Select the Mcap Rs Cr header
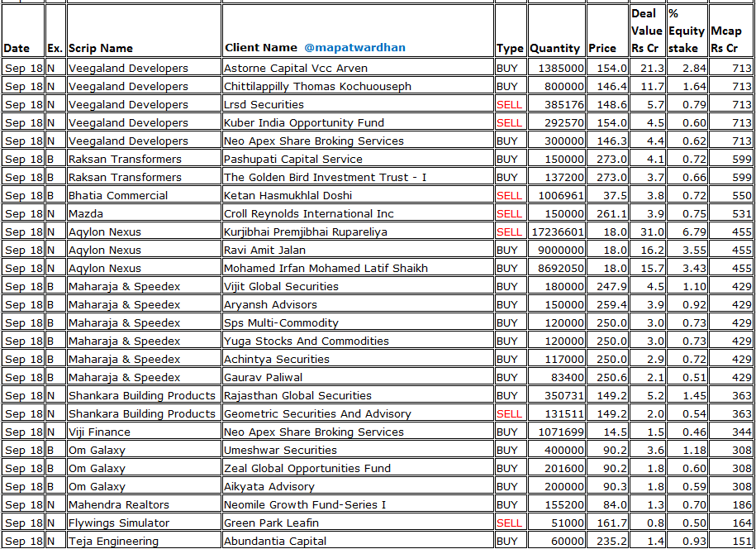The height and width of the screenshot is (549, 756). [725, 40]
